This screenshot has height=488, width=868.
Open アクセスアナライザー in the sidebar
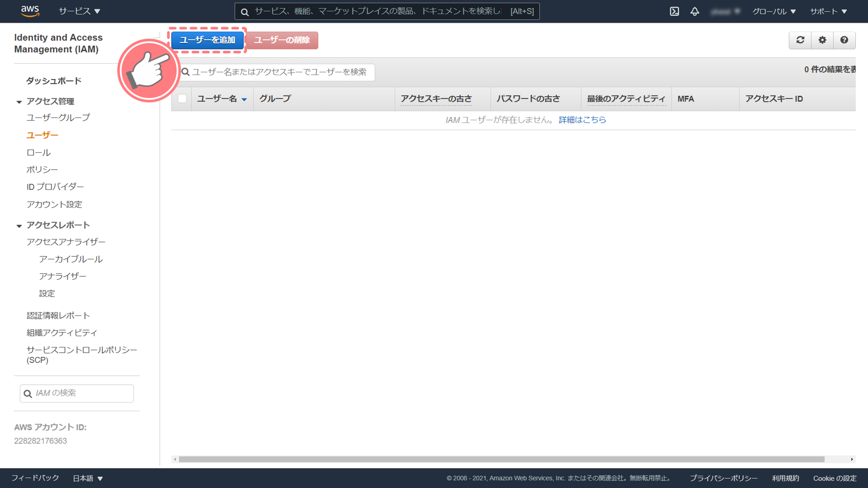tap(66, 242)
